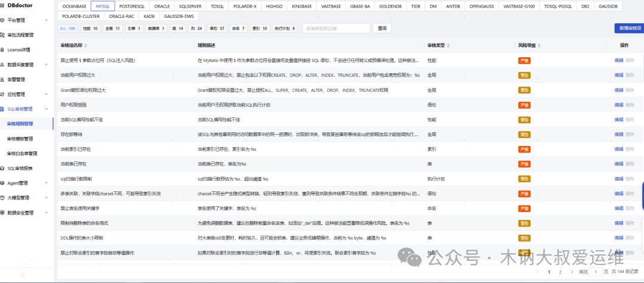
Task: Expand the 平台管理 menu chevron
Action: [x=47, y=20]
